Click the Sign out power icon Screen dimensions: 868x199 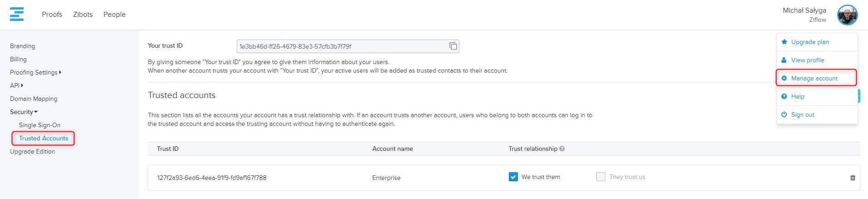tap(784, 114)
